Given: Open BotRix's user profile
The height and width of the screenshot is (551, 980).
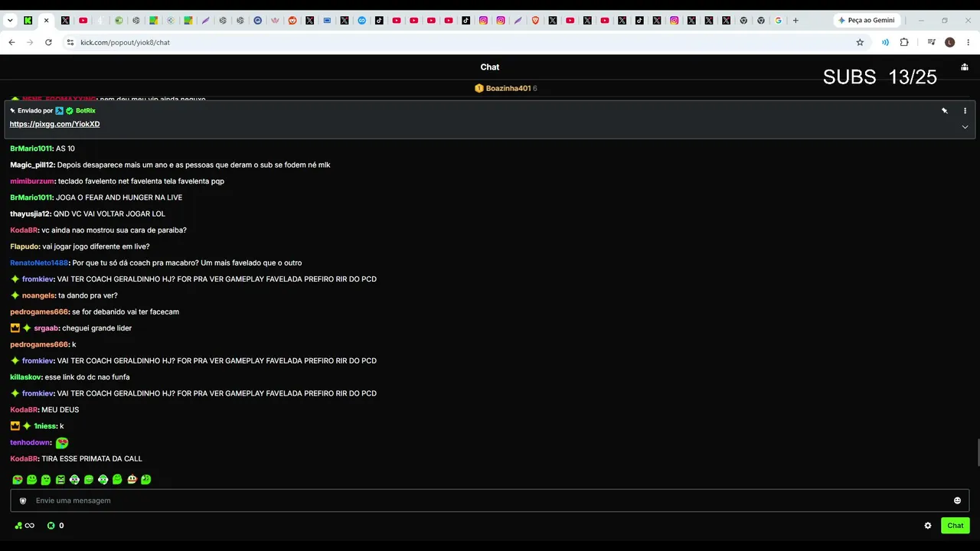Looking at the screenshot, I should pos(86,111).
